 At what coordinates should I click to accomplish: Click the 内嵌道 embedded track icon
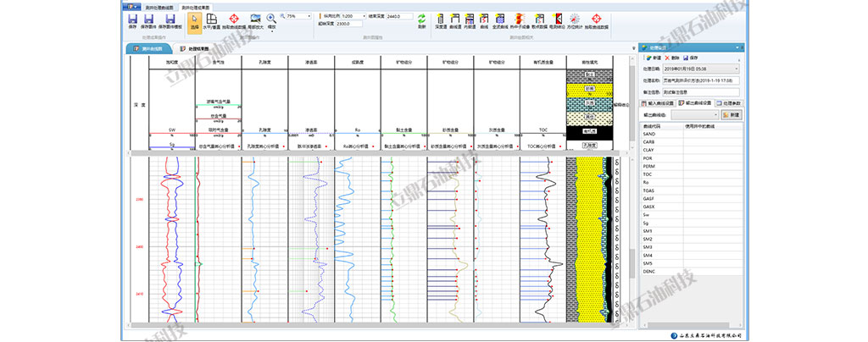point(470,20)
